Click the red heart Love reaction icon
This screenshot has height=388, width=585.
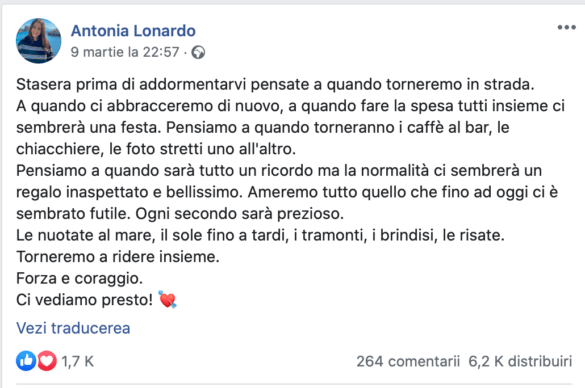click(47, 361)
